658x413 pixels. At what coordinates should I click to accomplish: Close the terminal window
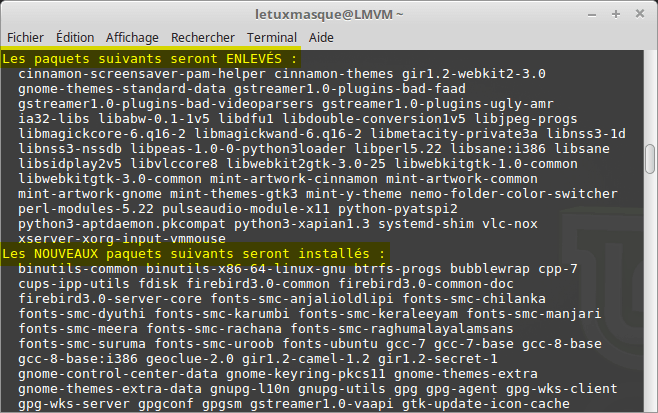click(x=639, y=13)
